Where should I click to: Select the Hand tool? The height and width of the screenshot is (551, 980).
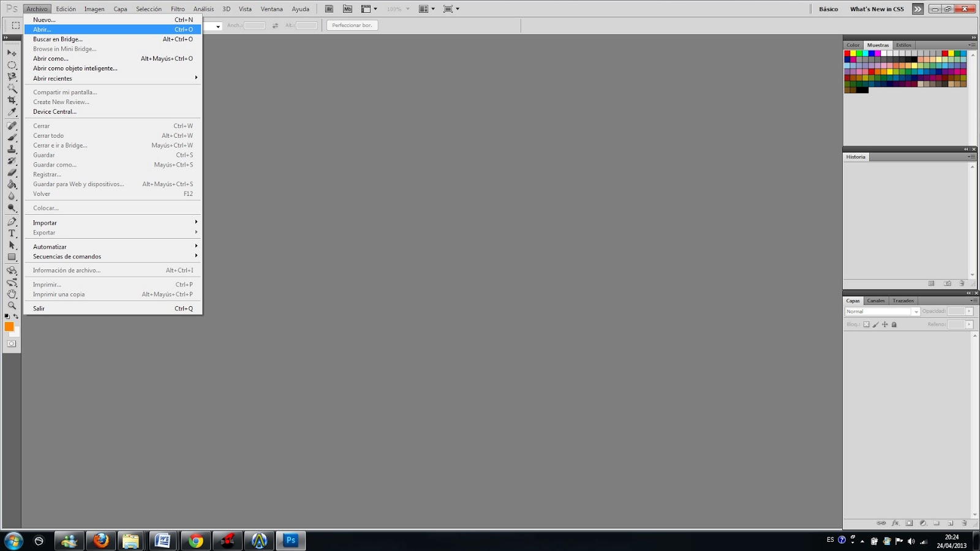(12, 294)
